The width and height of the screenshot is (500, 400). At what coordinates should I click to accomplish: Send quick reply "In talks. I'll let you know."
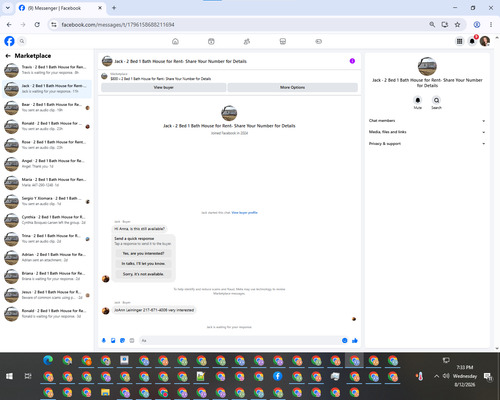click(143, 264)
